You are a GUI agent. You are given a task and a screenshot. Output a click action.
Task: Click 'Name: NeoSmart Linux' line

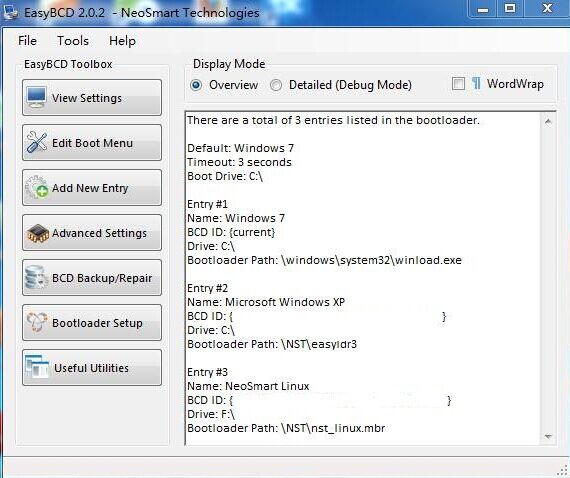(x=248, y=386)
